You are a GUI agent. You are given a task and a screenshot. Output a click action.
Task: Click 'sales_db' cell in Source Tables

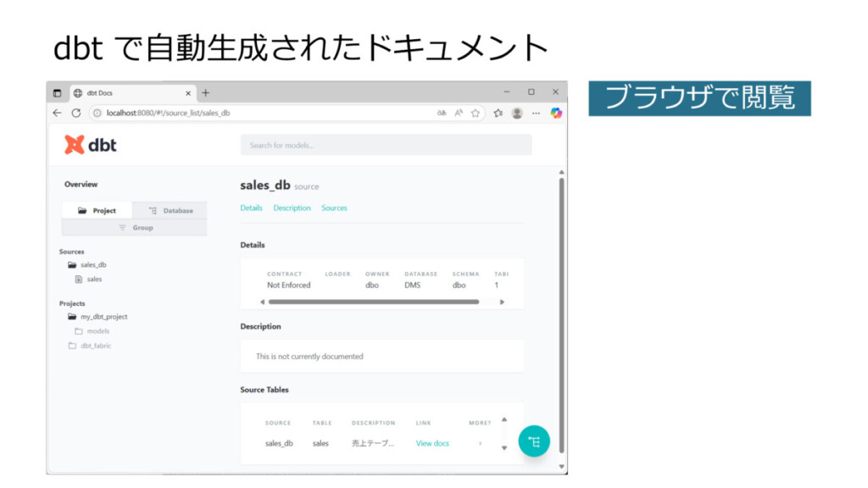click(279, 443)
